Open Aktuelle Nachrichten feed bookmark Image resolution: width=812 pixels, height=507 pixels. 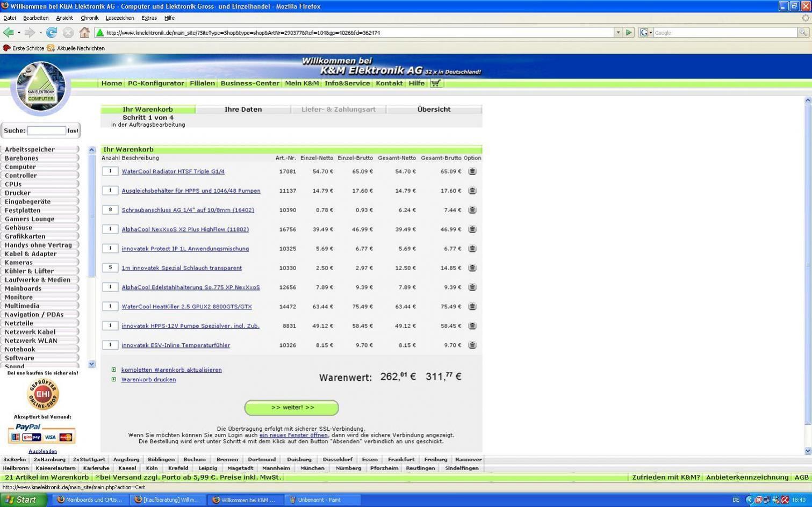pyautogui.click(x=76, y=48)
